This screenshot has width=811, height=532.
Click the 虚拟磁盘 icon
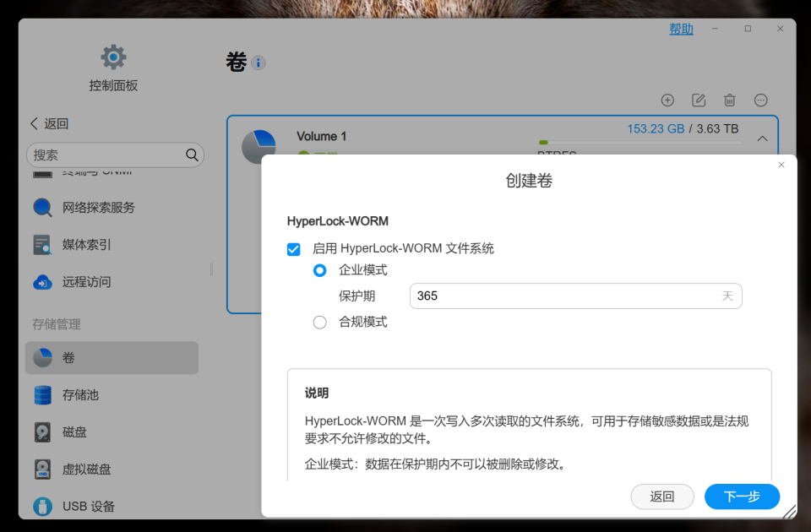tap(42, 470)
